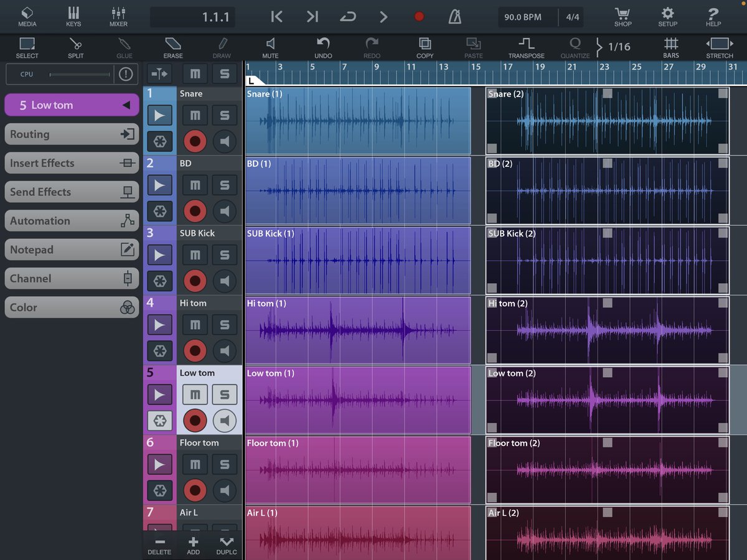Open the Automation inspector tab
Image resolution: width=747 pixels, height=560 pixels.
pyautogui.click(x=72, y=221)
